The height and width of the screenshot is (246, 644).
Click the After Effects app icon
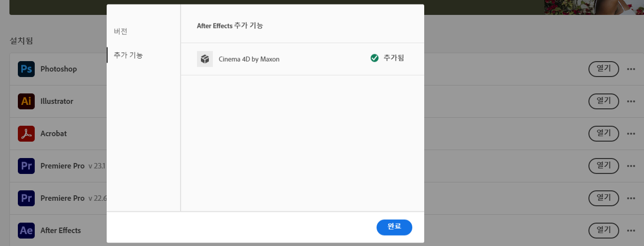point(26,231)
